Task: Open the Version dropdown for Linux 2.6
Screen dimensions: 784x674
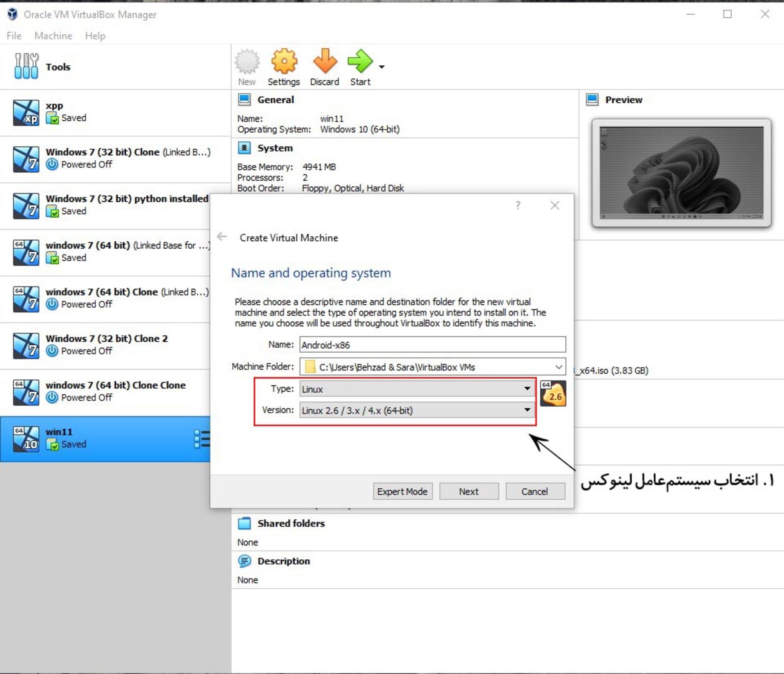Action: pyautogui.click(x=417, y=410)
